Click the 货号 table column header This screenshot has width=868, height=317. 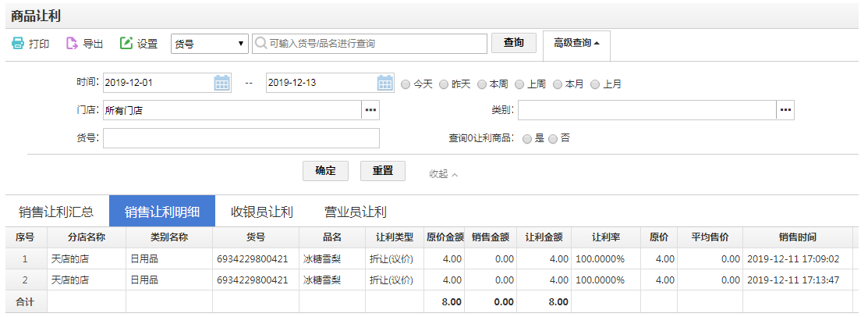[256, 237]
